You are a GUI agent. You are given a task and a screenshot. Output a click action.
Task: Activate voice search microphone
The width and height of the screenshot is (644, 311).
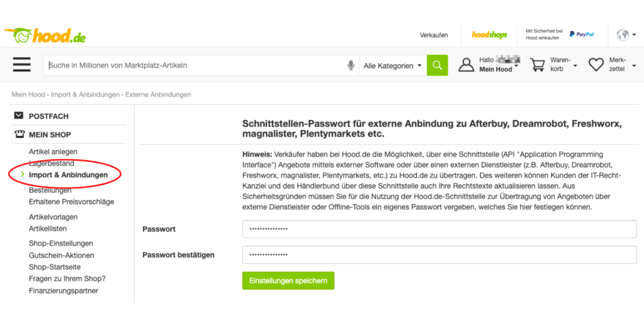(x=351, y=65)
